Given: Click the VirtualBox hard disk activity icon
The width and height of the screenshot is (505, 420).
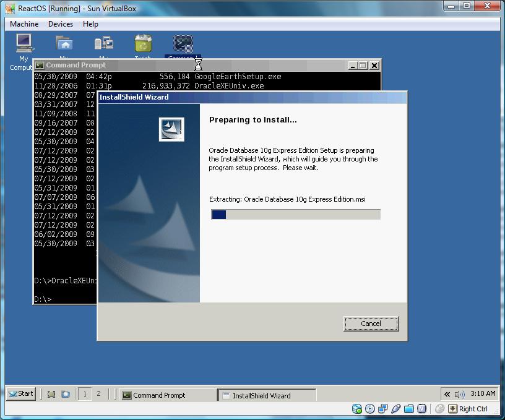Looking at the screenshot, I should pyautogui.click(x=357, y=408).
